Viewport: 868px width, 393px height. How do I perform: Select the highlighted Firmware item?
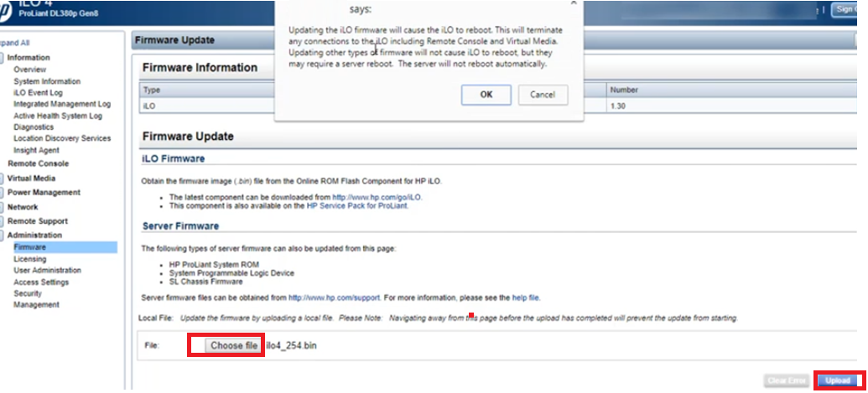click(65, 247)
